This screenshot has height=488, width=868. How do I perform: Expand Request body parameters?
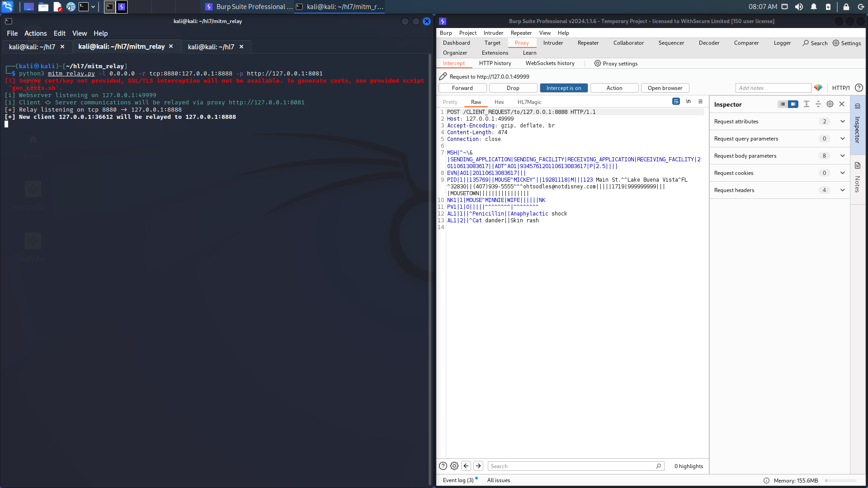pyautogui.click(x=842, y=155)
